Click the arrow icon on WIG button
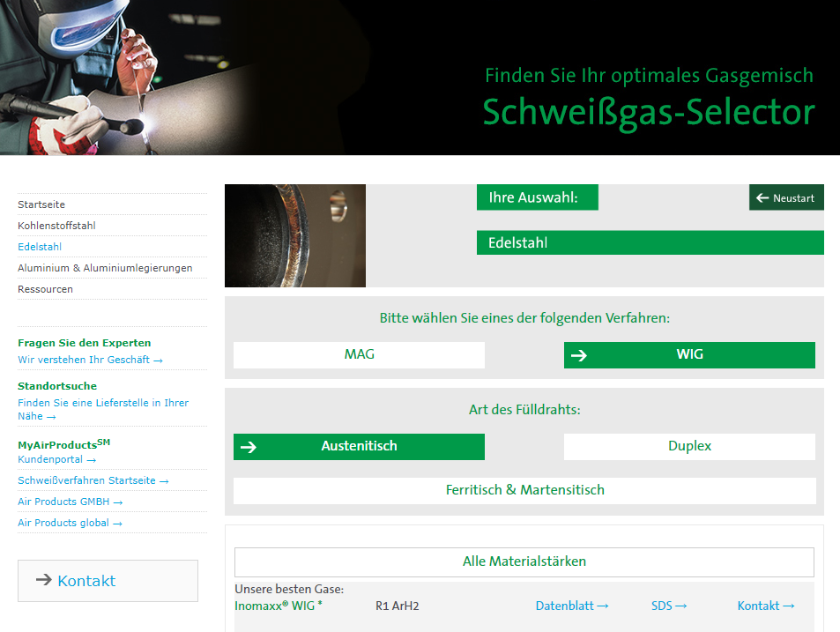The width and height of the screenshot is (840, 632). [x=578, y=355]
